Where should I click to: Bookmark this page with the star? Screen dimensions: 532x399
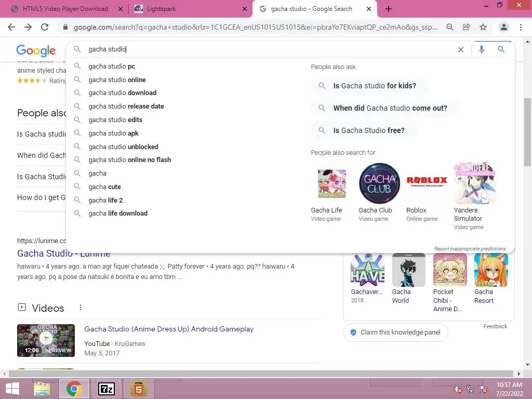[x=483, y=27]
